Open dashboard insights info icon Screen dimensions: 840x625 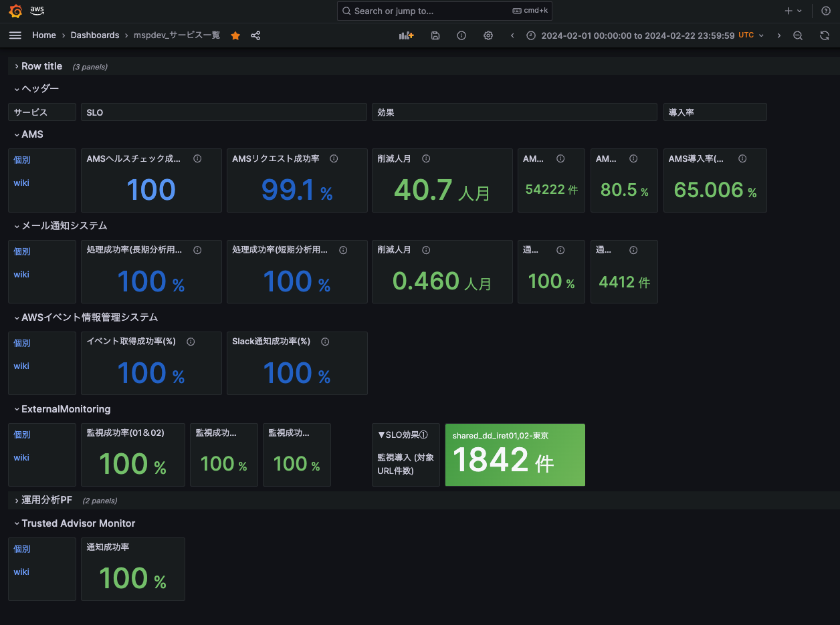(461, 35)
